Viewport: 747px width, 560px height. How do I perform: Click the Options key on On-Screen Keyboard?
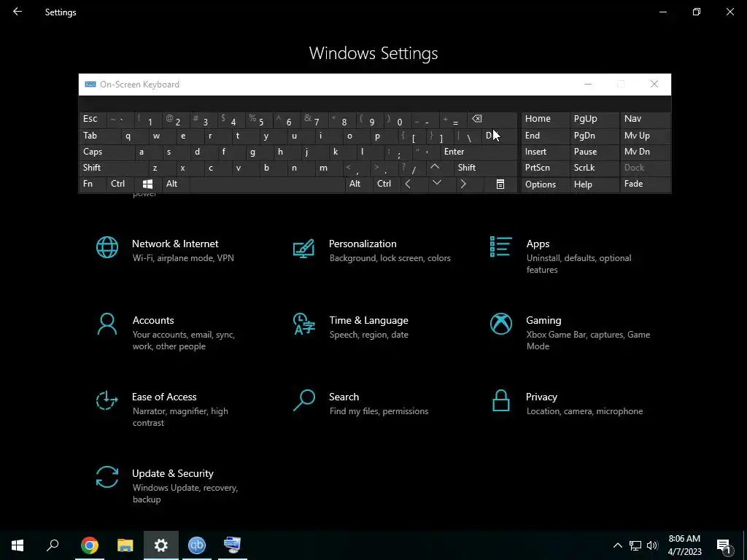pos(546,184)
